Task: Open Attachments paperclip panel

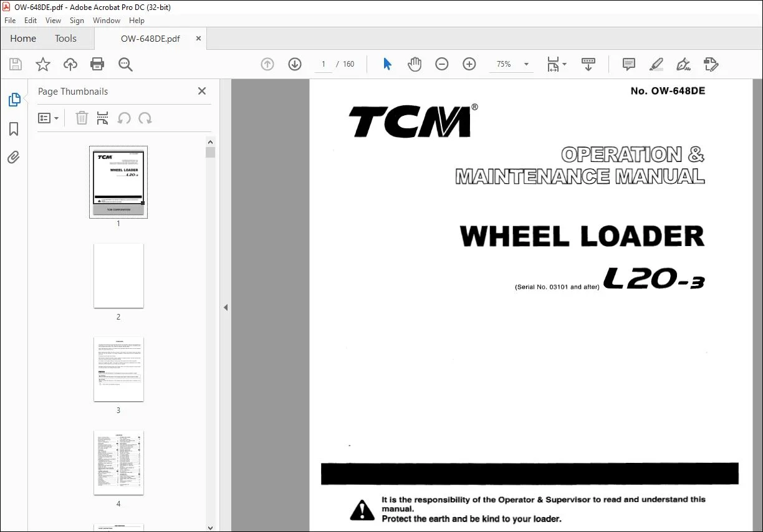Action: [x=14, y=157]
